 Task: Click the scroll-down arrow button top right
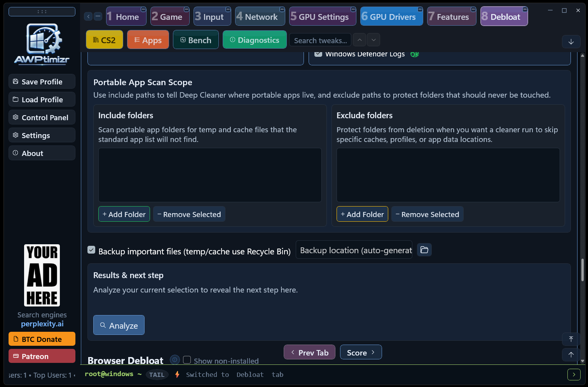click(x=571, y=42)
